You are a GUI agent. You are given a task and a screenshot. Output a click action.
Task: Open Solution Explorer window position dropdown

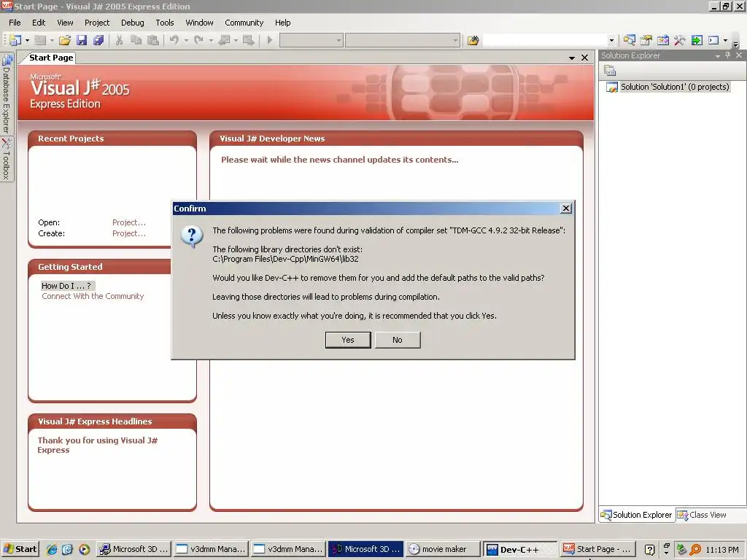click(718, 55)
